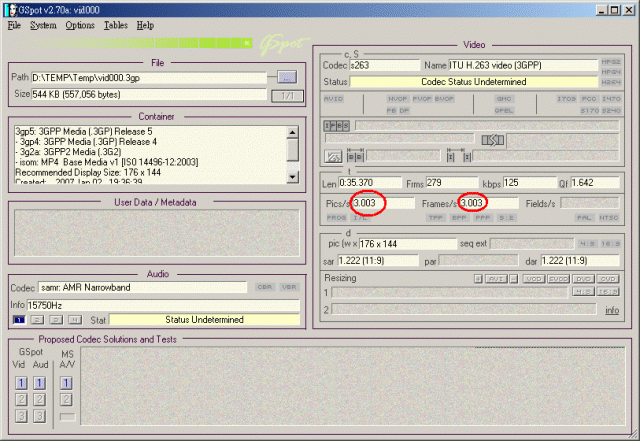640x441 pixels.
Task: Click the BFF field-order indicator
Action: 459,218
